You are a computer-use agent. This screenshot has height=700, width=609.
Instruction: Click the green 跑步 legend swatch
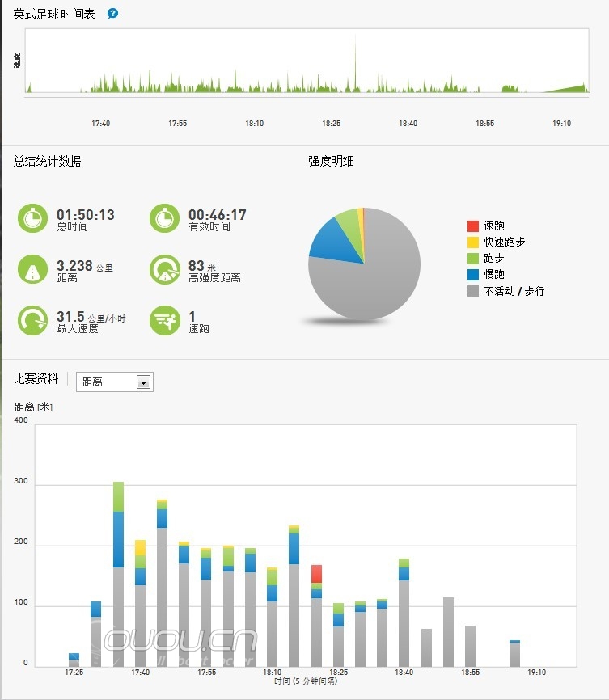(473, 259)
